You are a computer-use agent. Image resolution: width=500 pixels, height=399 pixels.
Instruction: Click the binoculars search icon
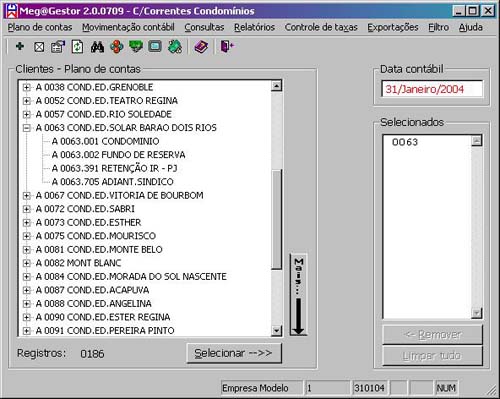point(97,47)
